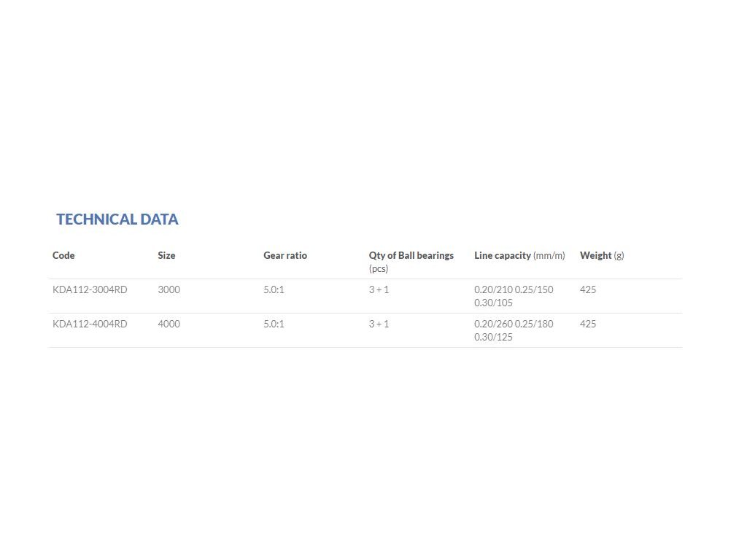Click the 0.30/125 line capacity text

click(493, 337)
